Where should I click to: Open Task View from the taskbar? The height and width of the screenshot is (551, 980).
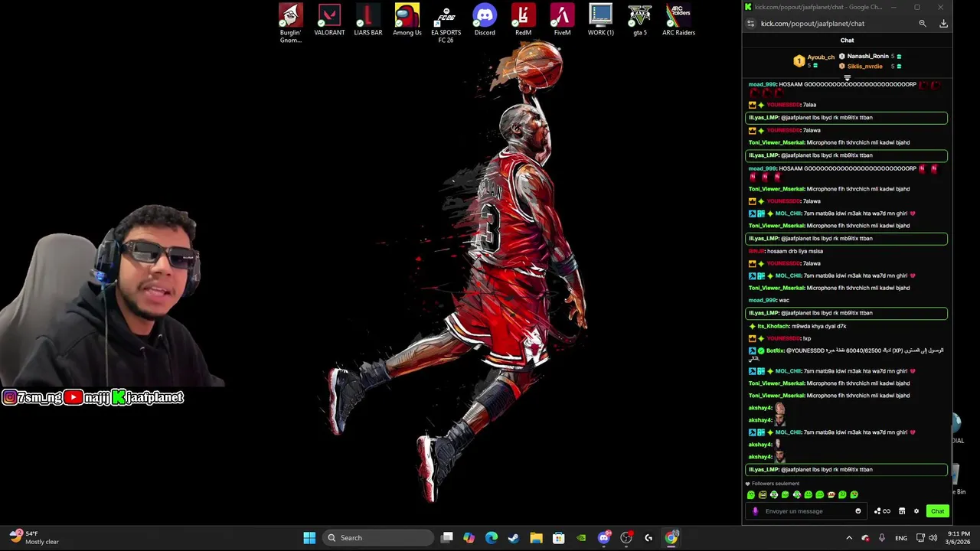(447, 538)
